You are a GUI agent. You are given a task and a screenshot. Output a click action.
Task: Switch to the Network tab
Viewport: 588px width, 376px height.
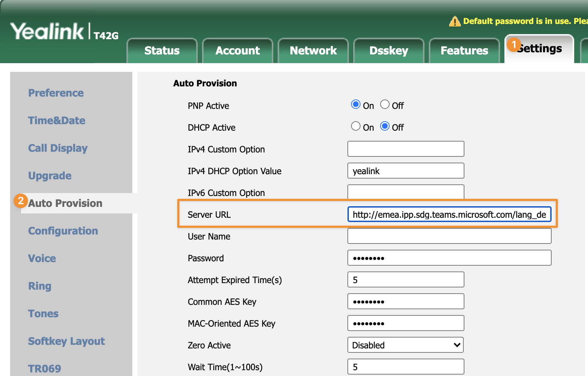[x=313, y=51]
